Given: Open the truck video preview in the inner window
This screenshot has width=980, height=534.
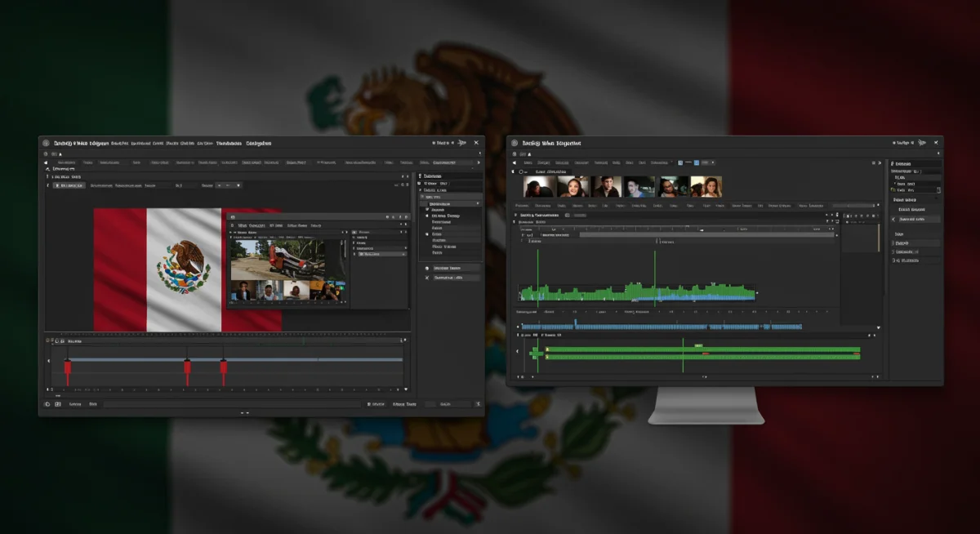Looking at the screenshot, I should click(x=278, y=260).
